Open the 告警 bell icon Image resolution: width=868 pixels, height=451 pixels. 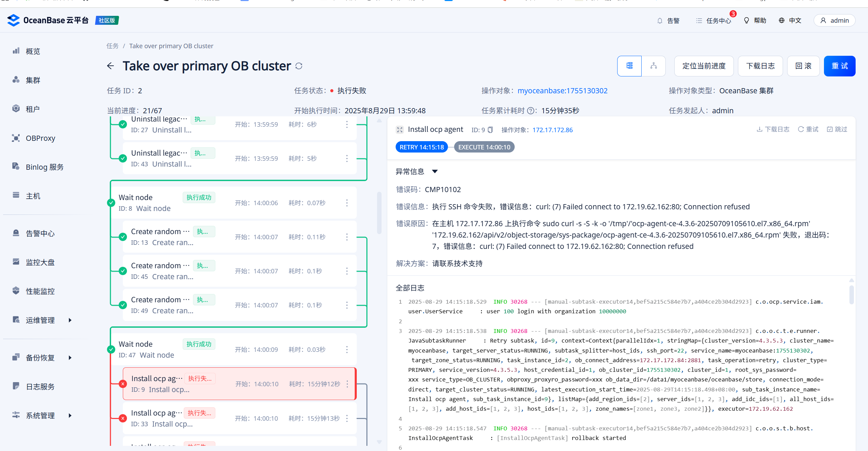pyautogui.click(x=660, y=21)
